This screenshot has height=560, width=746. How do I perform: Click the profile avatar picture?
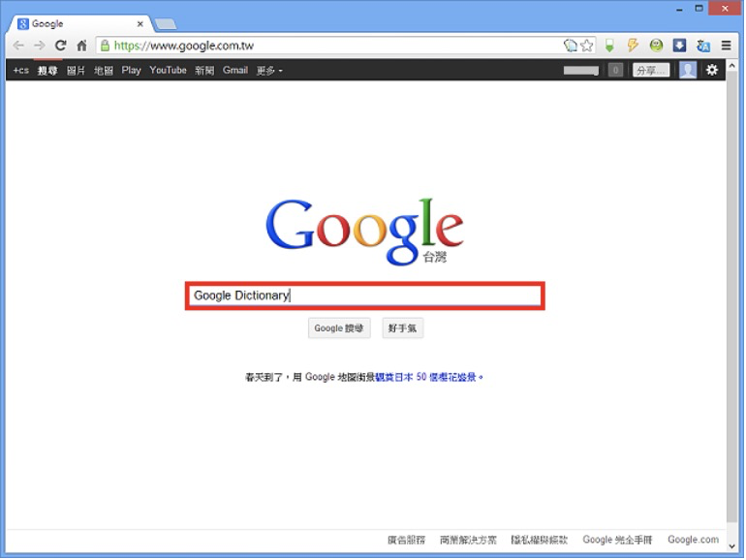pyautogui.click(x=688, y=71)
